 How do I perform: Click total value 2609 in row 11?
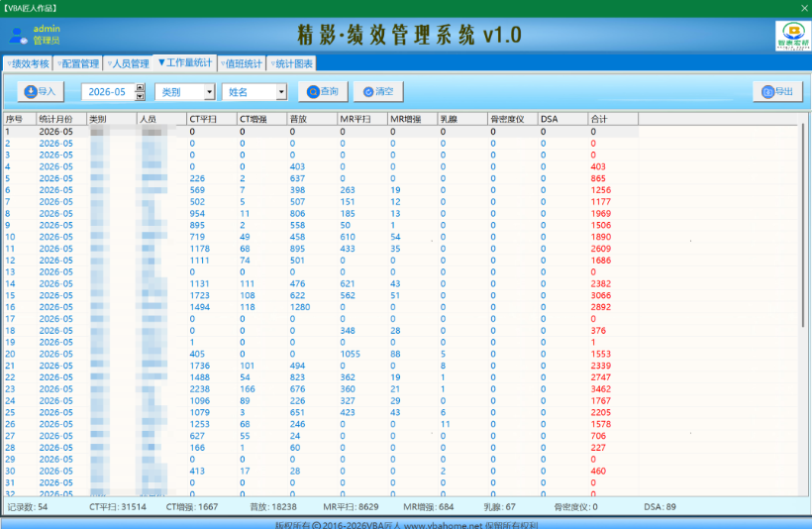click(601, 249)
